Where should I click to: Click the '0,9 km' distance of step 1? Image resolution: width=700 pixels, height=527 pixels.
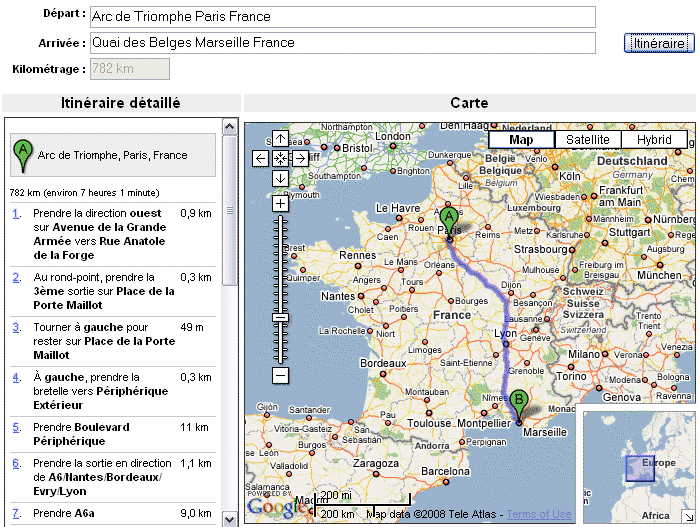click(x=196, y=213)
